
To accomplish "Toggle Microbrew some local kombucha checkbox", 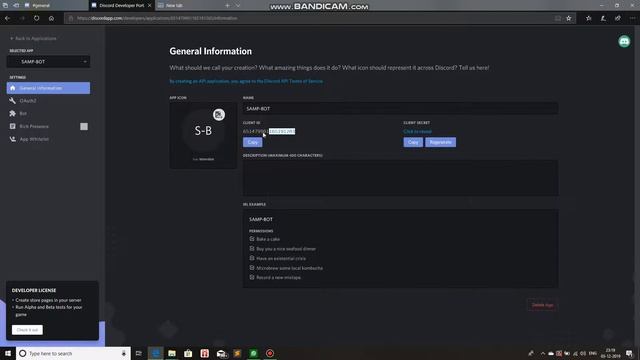I will point(252,268).
